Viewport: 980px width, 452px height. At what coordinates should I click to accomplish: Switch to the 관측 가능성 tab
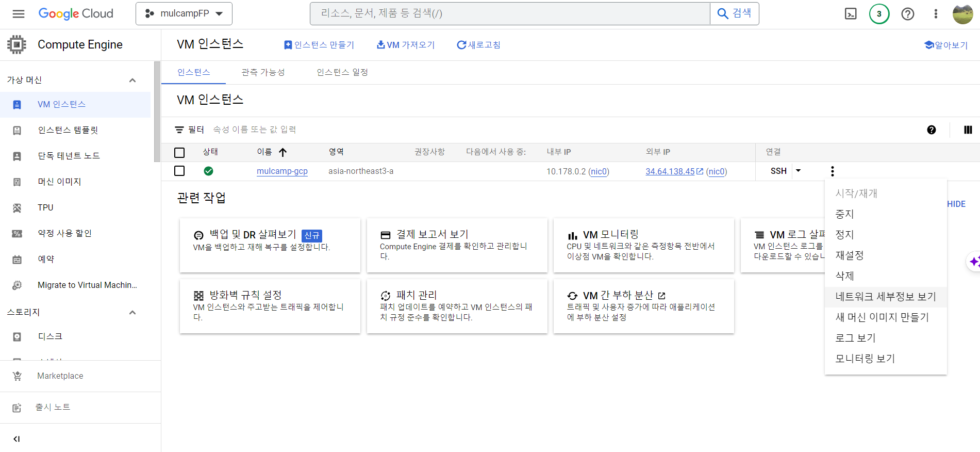coord(263,72)
